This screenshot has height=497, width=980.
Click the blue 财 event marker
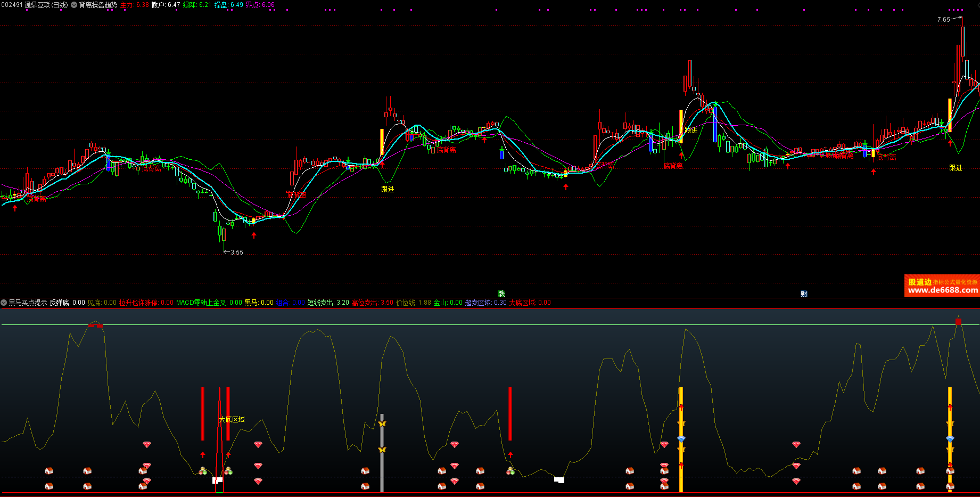click(x=804, y=294)
